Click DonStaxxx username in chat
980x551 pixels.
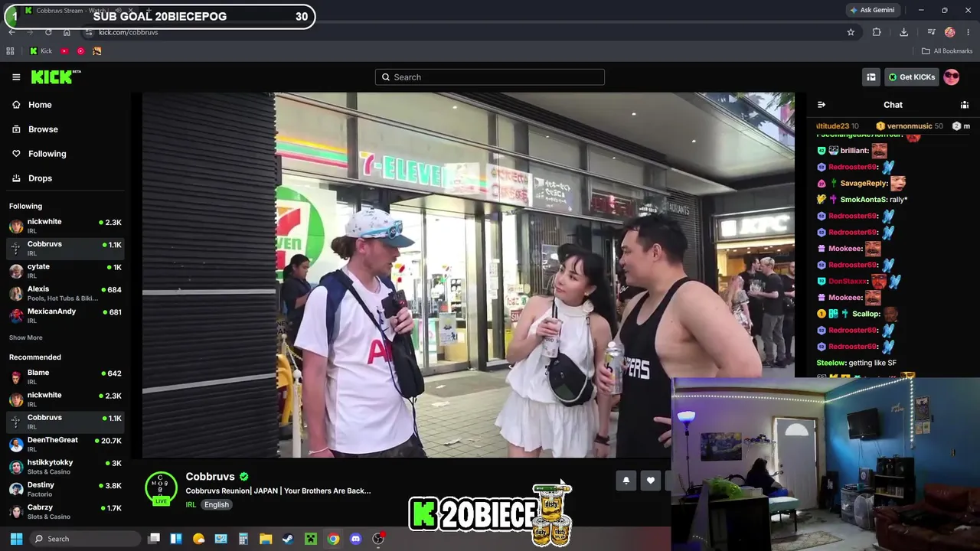pyautogui.click(x=847, y=282)
